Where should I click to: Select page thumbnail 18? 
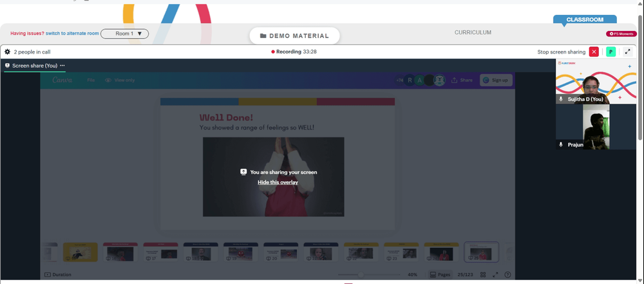(201, 252)
